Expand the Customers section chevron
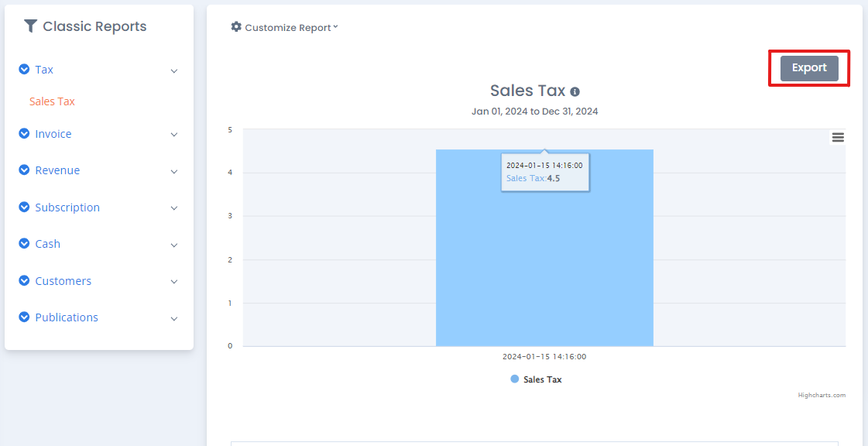This screenshot has height=446, width=868. pyautogui.click(x=174, y=282)
